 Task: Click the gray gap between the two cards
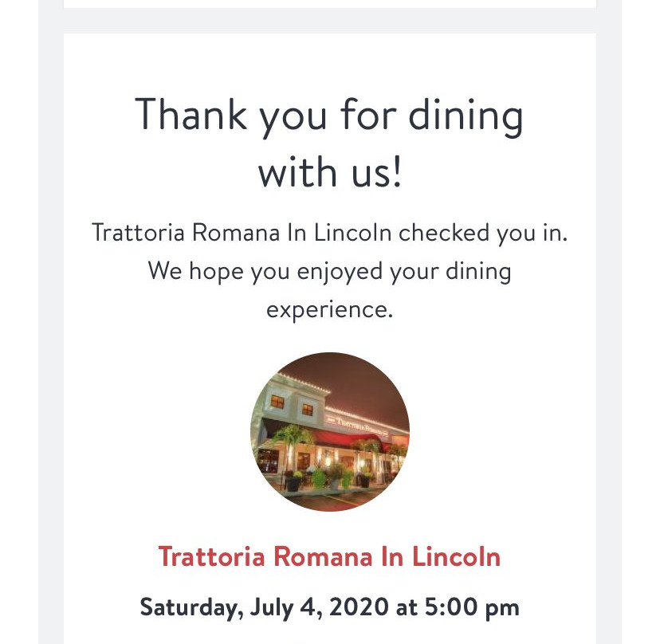pyautogui.click(x=329, y=21)
